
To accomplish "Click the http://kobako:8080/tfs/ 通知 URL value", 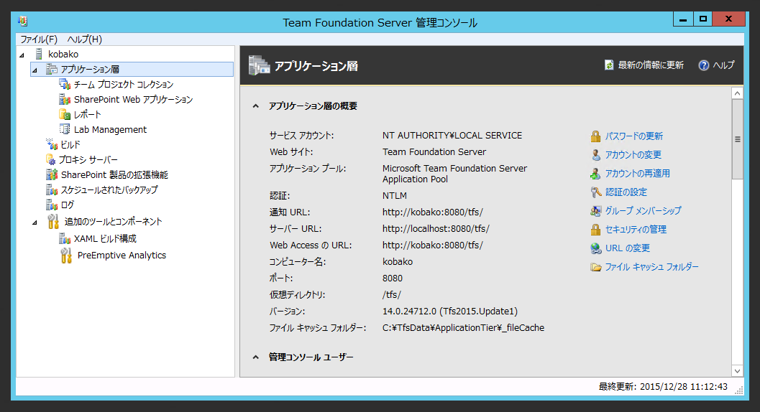I will click(x=432, y=212).
